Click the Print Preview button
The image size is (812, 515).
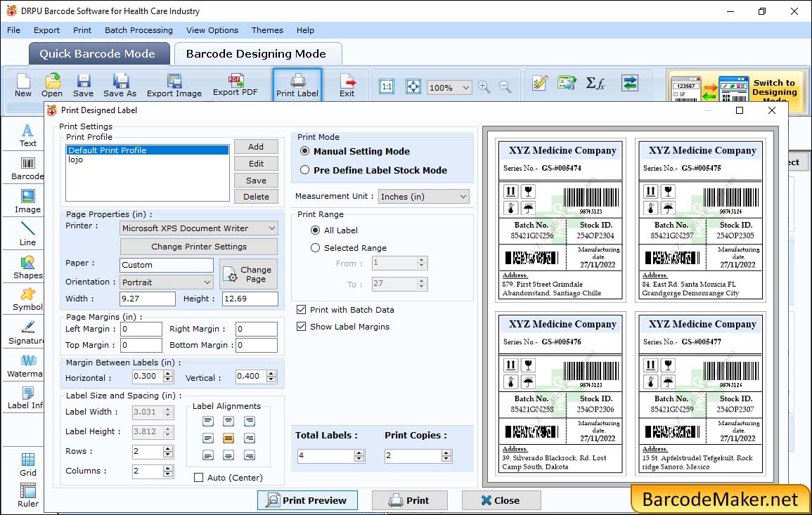(308, 500)
